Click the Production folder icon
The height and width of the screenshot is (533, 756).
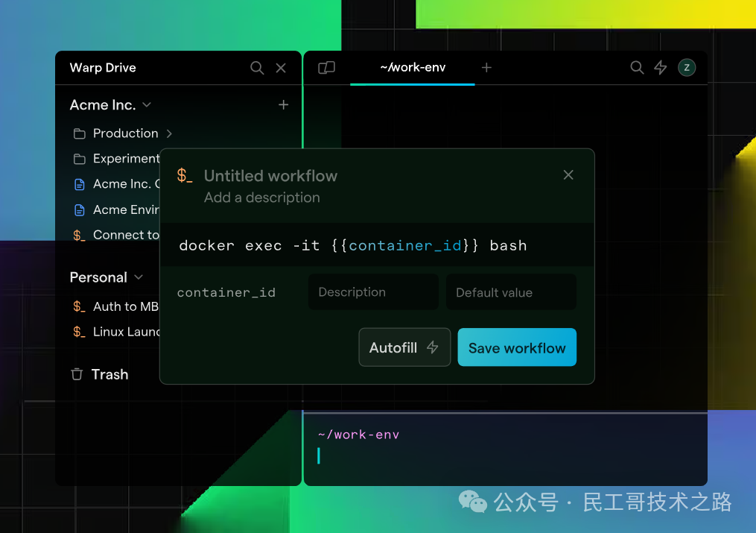click(x=80, y=133)
